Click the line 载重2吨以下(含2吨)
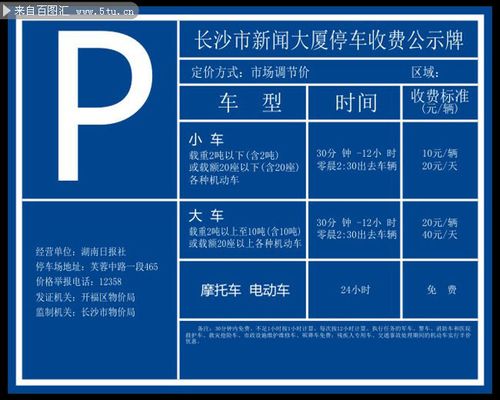 pyautogui.click(x=234, y=155)
